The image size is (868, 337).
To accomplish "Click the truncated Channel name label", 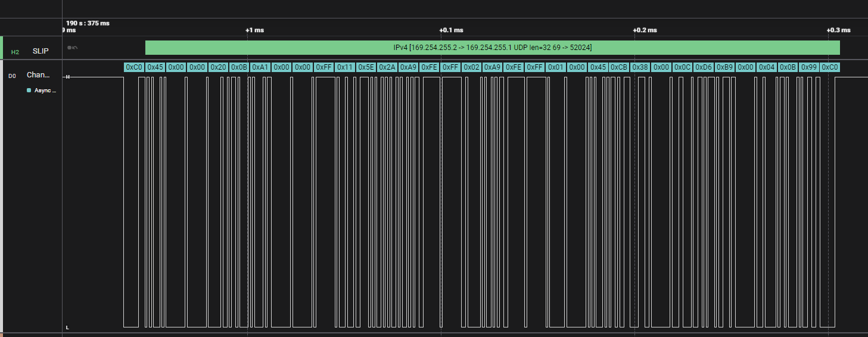I will (x=39, y=75).
